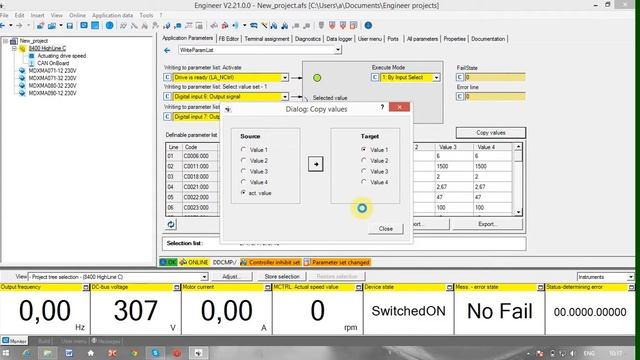Click the Skype icon in taskbar
The height and width of the screenshot is (360, 640).
click(156, 353)
